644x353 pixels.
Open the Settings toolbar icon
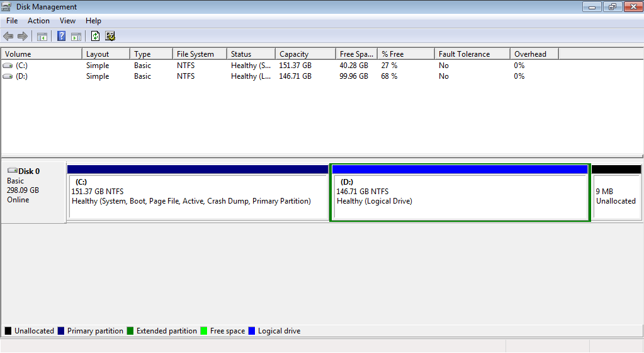[x=110, y=37]
